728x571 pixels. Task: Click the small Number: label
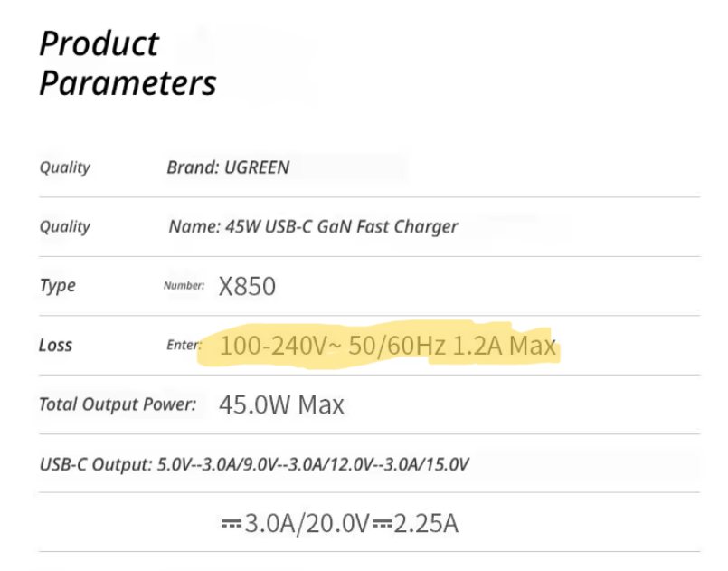(x=184, y=285)
